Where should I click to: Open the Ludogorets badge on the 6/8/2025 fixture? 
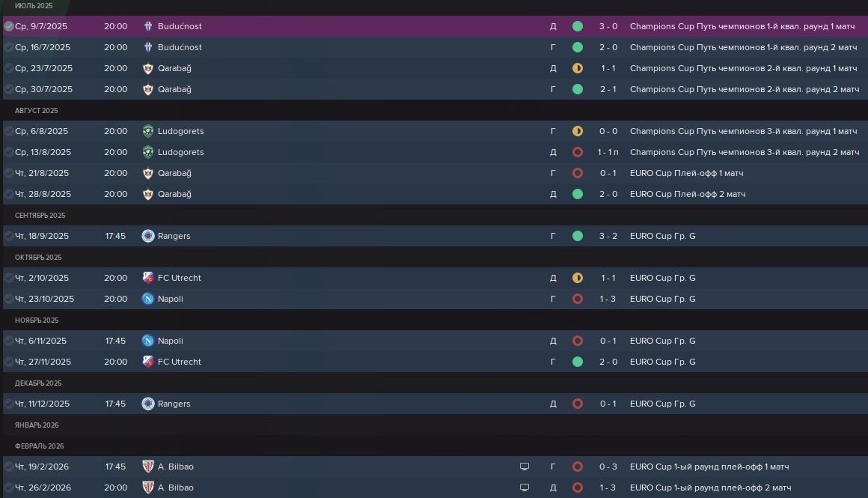pos(148,131)
